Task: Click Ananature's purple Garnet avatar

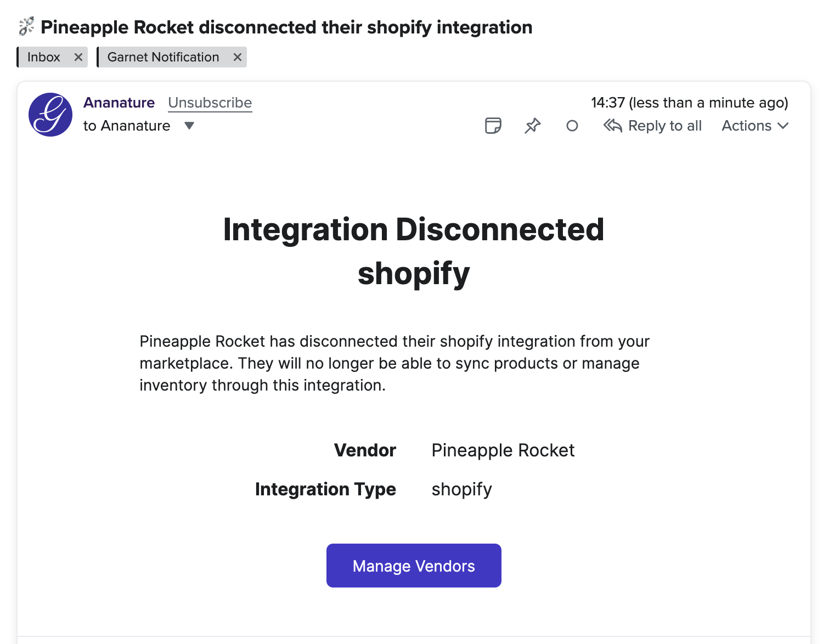Action: click(x=50, y=115)
